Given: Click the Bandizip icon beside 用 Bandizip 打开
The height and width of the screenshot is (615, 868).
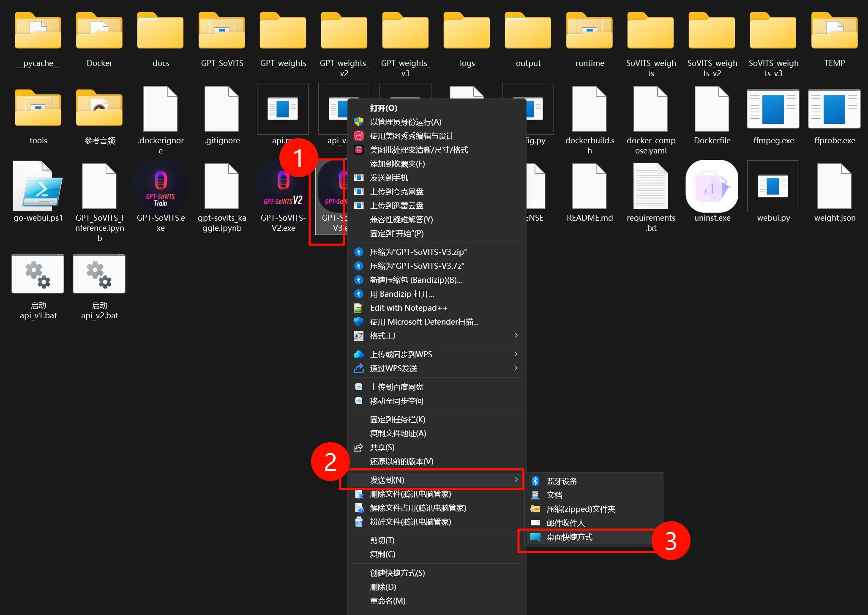Looking at the screenshot, I should tap(359, 293).
